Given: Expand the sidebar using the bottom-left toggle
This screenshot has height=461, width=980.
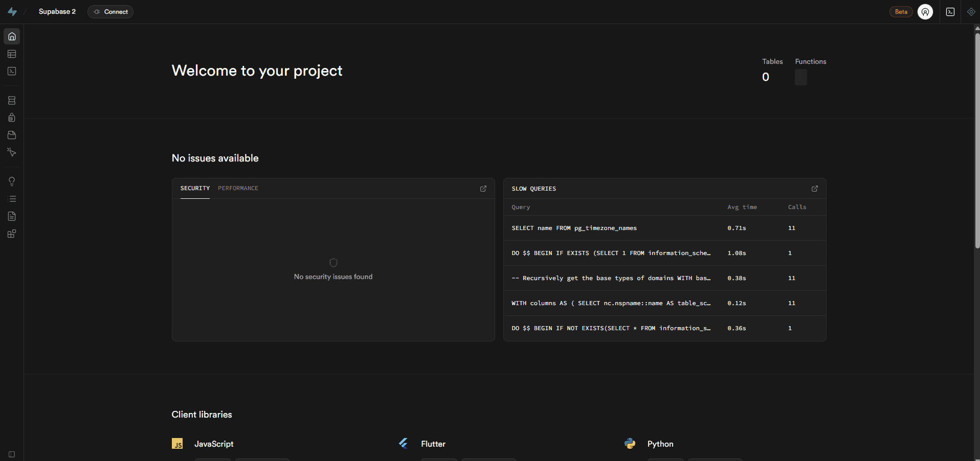Looking at the screenshot, I should click(x=12, y=454).
